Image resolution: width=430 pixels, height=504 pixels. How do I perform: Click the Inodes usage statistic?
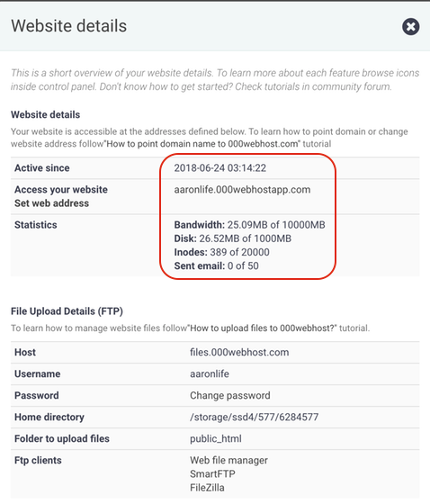click(x=222, y=252)
